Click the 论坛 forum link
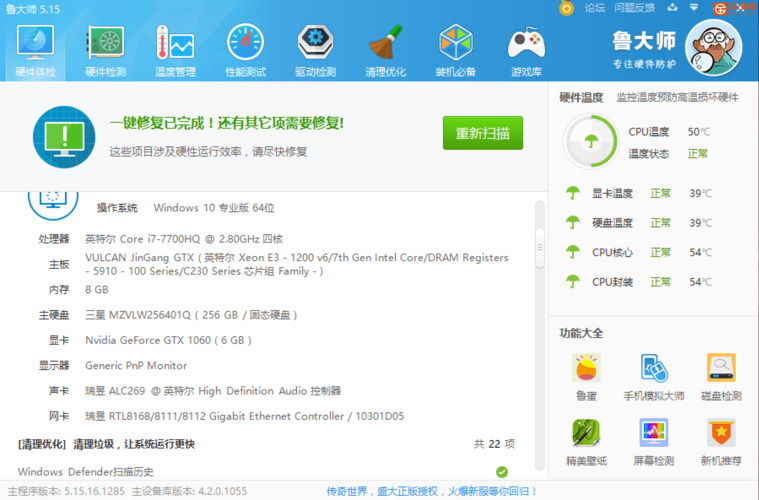 point(594,8)
